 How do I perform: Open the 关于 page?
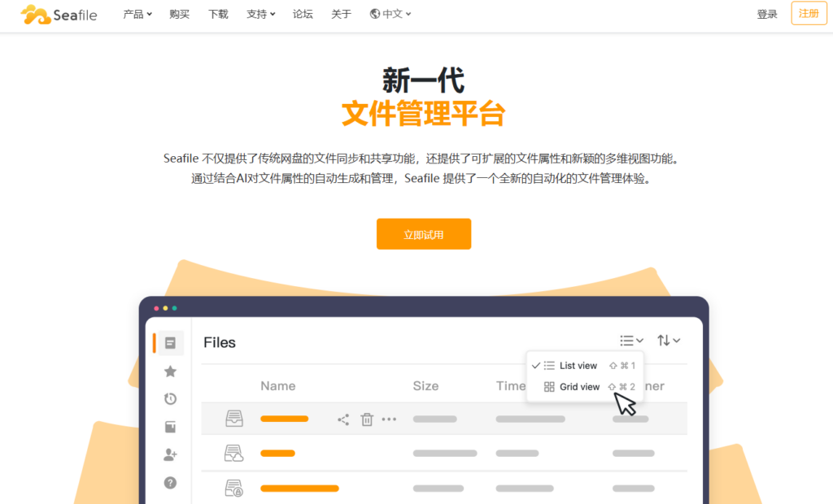(341, 15)
